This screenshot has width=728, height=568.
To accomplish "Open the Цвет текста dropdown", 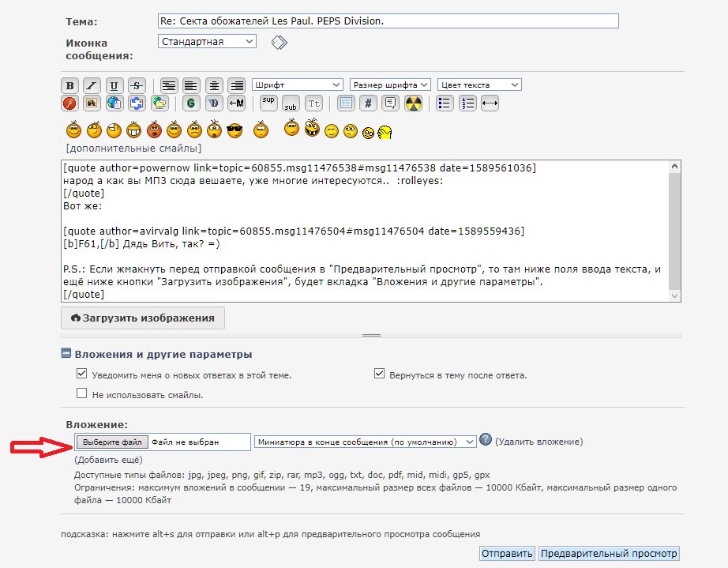I will 479,85.
